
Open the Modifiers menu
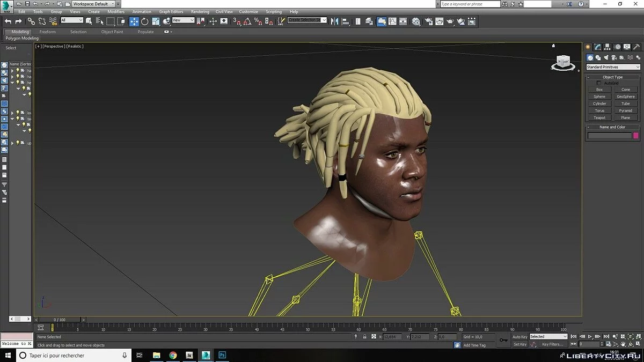(115, 11)
